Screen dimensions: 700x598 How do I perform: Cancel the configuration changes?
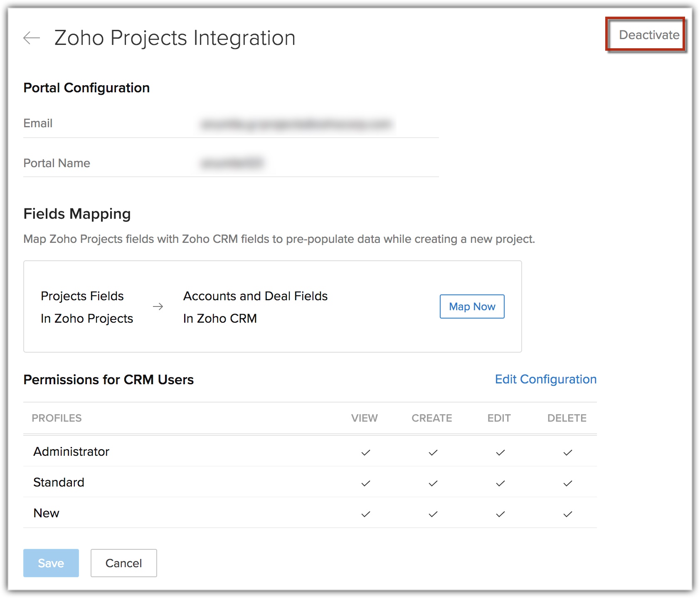pyautogui.click(x=123, y=563)
